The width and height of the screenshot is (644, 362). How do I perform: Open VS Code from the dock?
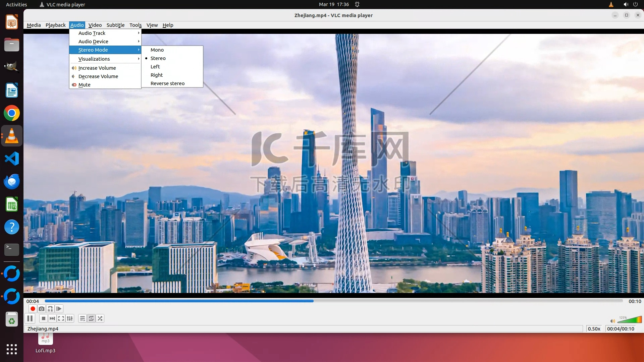12,159
